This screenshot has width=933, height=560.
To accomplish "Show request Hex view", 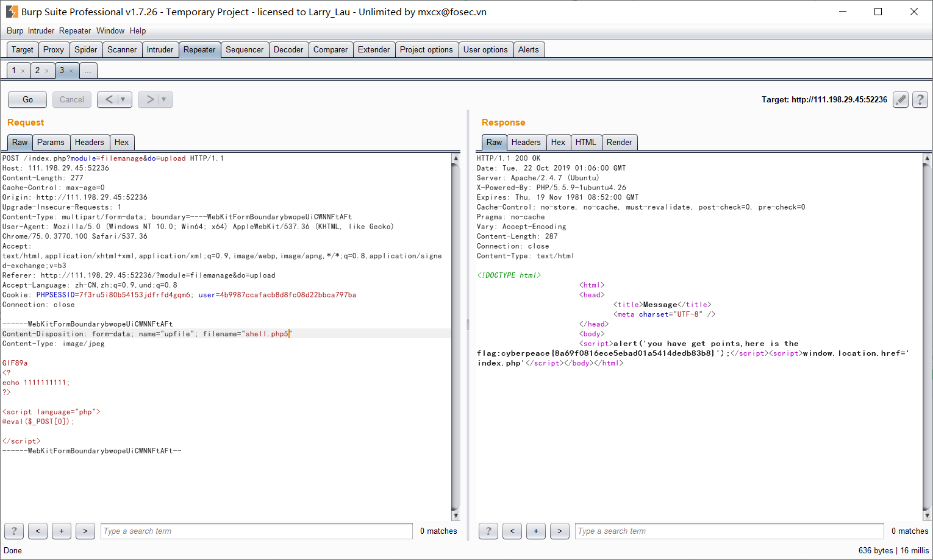I will pos(122,142).
